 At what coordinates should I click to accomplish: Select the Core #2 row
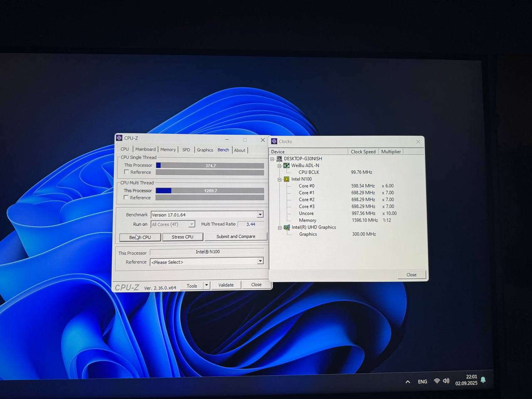click(307, 199)
